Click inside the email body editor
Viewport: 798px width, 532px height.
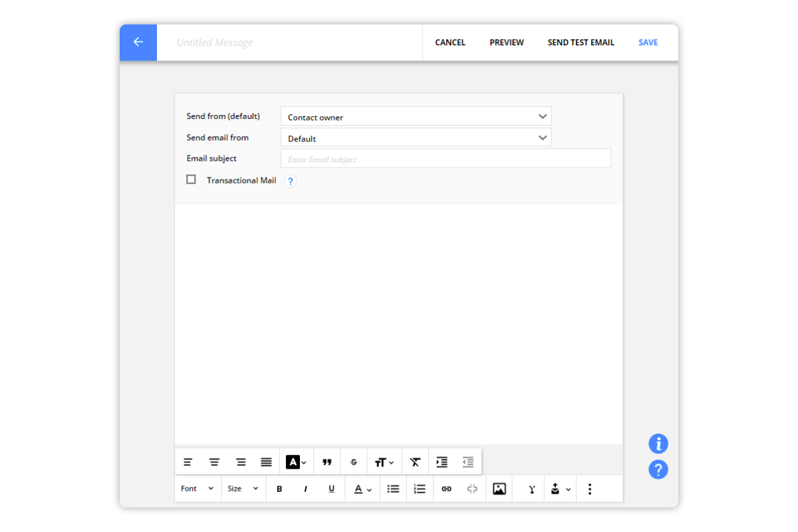(x=399, y=324)
